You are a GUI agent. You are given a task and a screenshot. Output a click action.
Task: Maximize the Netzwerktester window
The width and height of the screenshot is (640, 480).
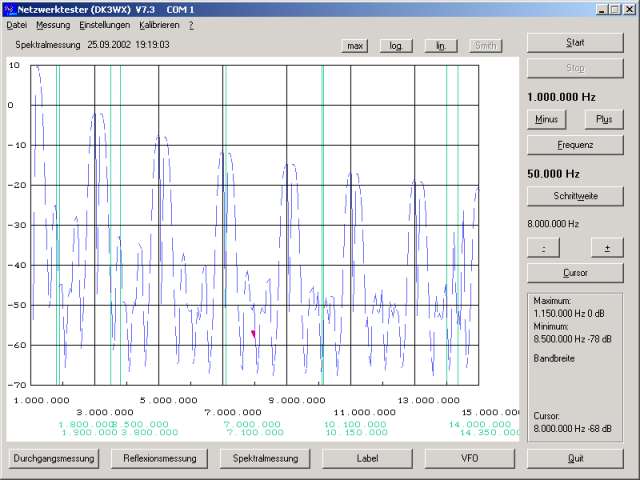pos(615,9)
